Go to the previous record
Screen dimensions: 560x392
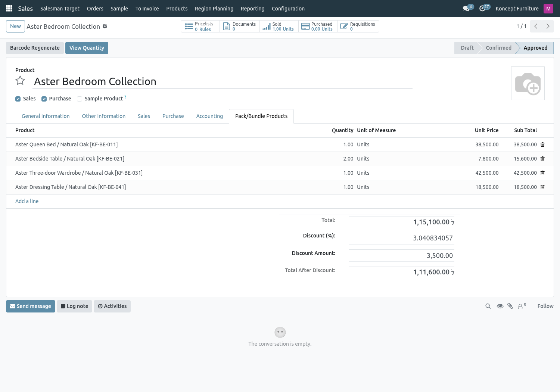click(536, 26)
